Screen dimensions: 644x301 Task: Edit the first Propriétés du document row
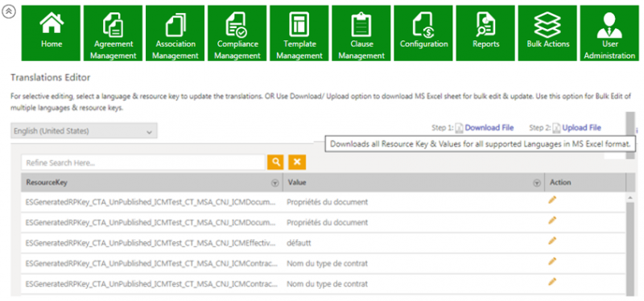coord(552,200)
